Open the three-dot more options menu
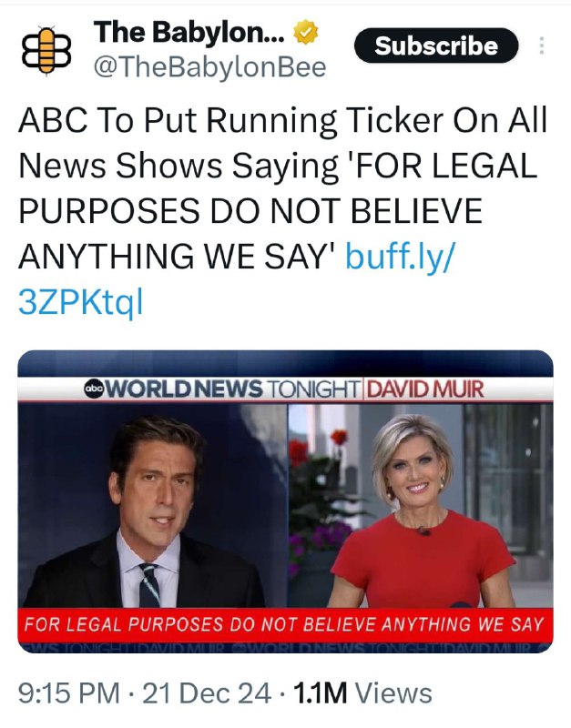Image resolution: width=571 pixels, height=728 pixels. click(542, 45)
